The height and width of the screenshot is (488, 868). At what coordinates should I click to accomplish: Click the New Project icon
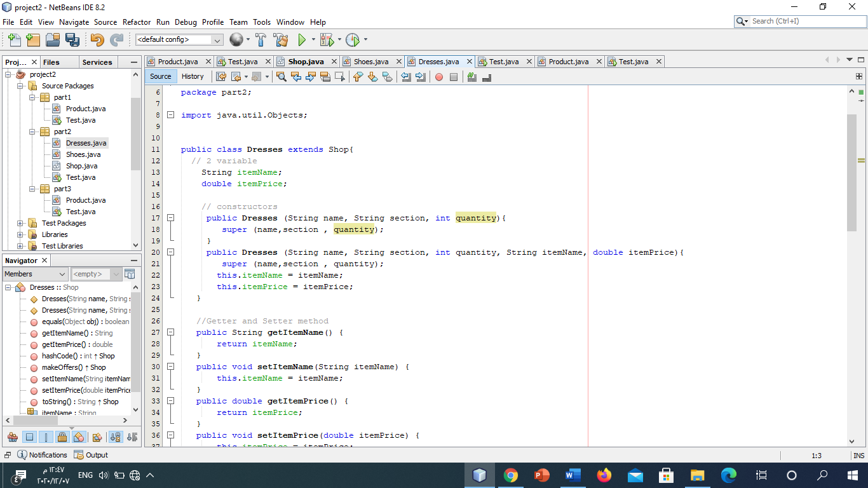tap(33, 40)
